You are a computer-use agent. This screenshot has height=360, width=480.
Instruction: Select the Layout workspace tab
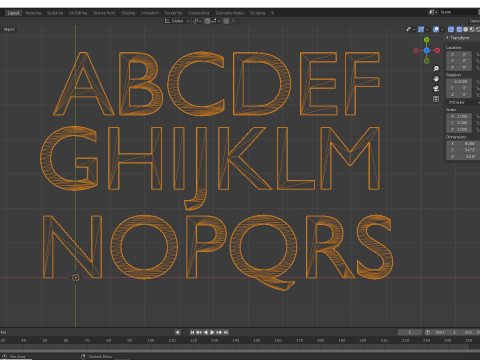(13, 13)
